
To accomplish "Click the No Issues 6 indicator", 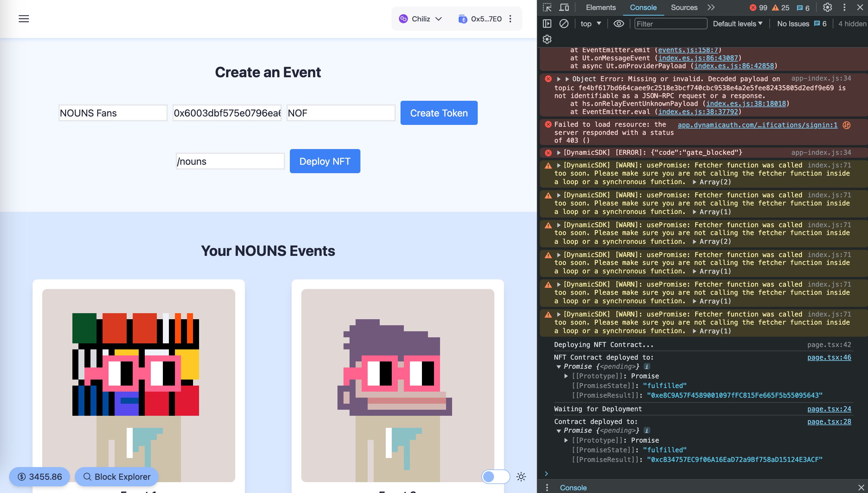I will (x=801, y=24).
